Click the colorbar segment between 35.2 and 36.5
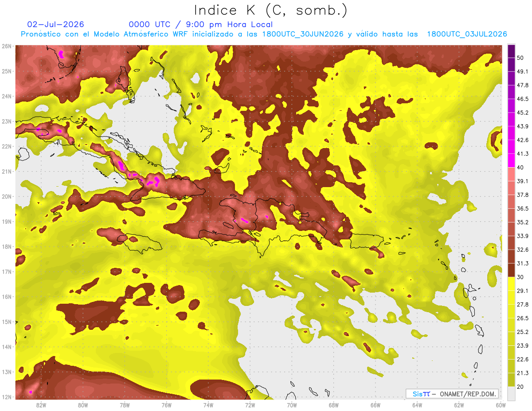 pos(512,215)
